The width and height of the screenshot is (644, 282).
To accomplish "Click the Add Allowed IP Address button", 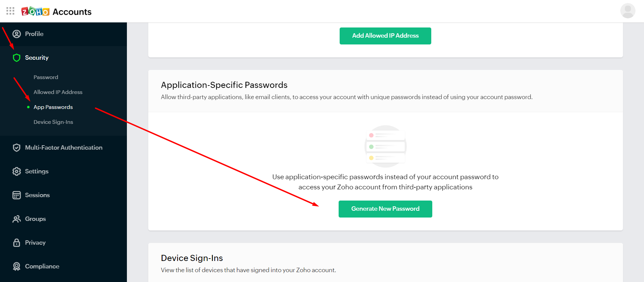I will [x=385, y=36].
